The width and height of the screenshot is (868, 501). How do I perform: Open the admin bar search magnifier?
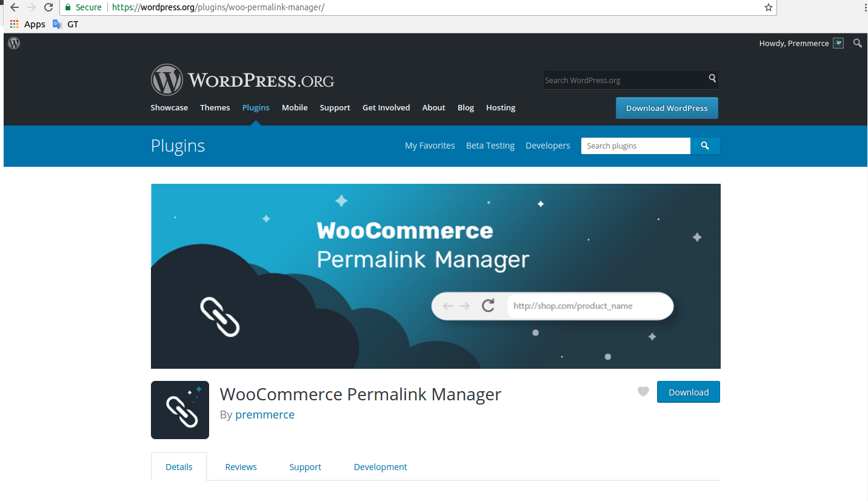click(x=857, y=43)
